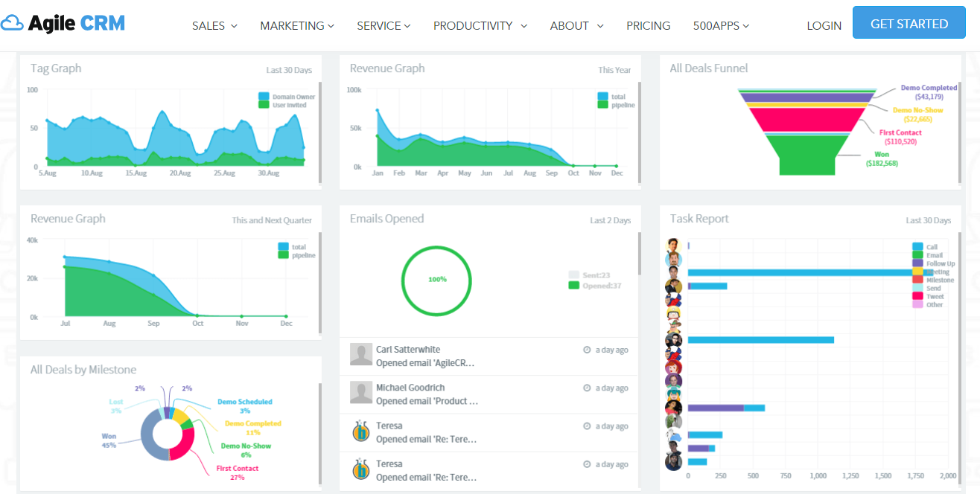The image size is (980, 494).
Task: Click the funnel's 'Demo Completed ($43,179)' label
Action: [929, 92]
